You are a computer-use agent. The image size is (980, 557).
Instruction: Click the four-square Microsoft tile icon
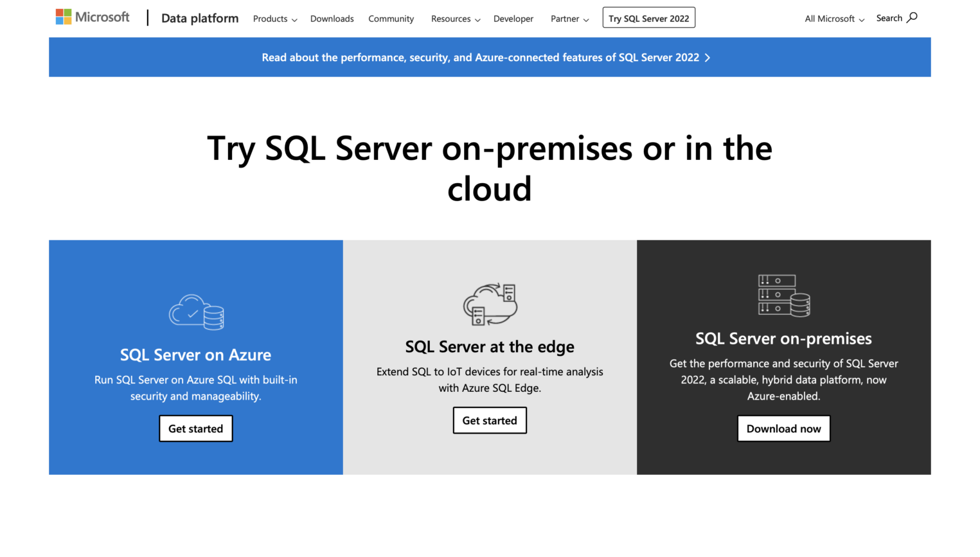point(62,15)
